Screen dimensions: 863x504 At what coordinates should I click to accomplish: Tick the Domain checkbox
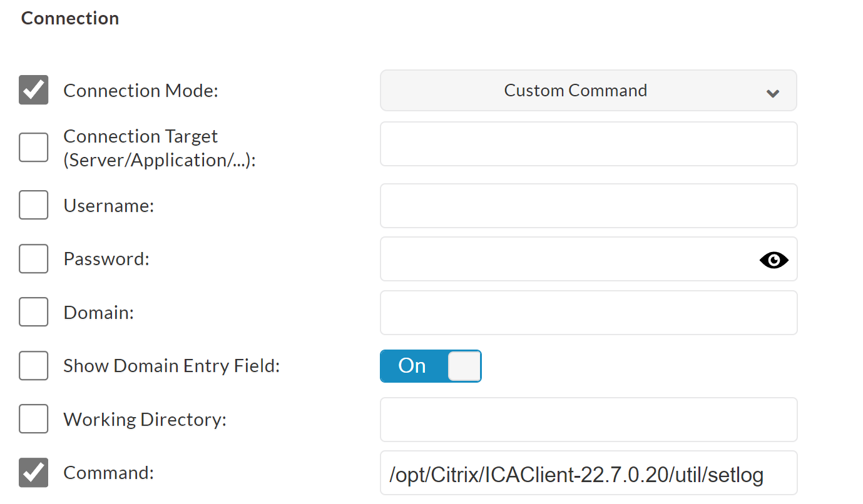click(33, 312)
